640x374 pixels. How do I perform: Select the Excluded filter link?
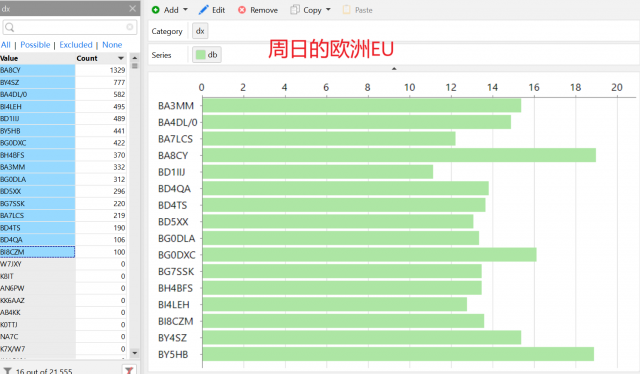(76, 45)
